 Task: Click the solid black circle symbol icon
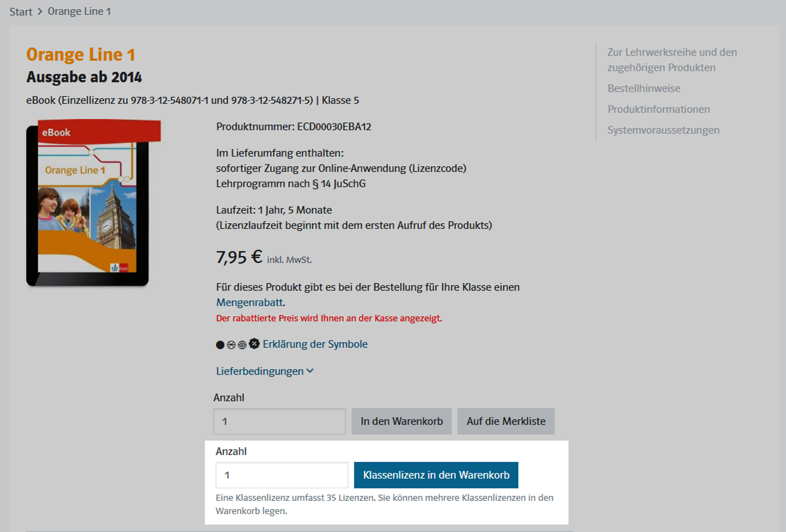pyautogui.click(x=220, y=345)
